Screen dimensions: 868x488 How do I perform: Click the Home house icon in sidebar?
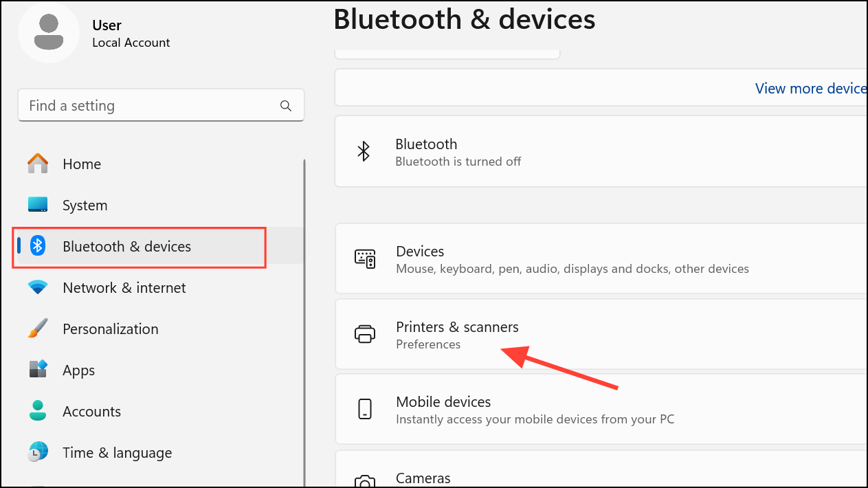(x=37, y=164)
